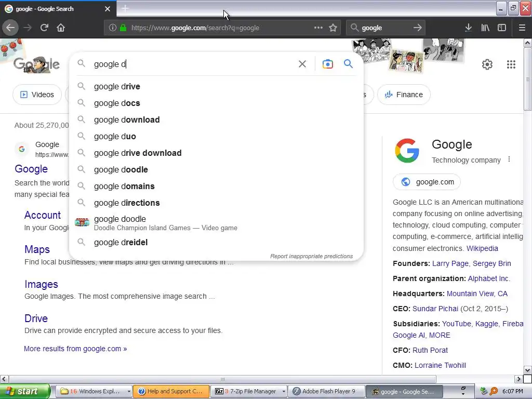Open the Wikipedia link in description

click(x=482, y=248)
